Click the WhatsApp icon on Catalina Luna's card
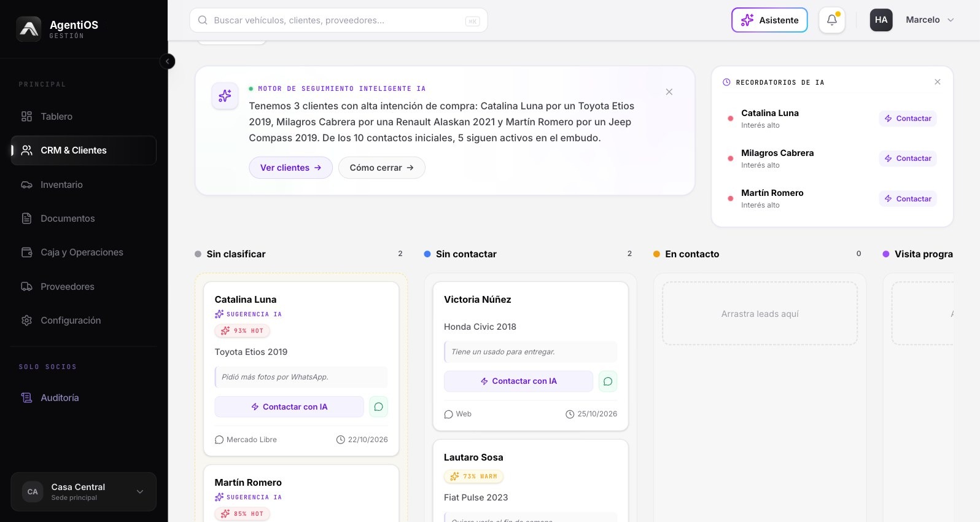The image size is (980, 522). pyautogui.click(x=378, y=407)
